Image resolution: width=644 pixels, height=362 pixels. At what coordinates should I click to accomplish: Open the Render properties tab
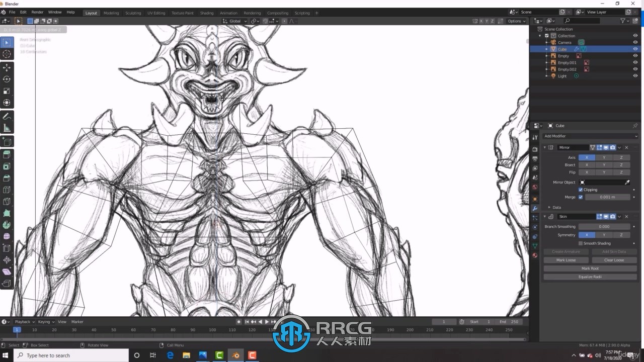[535, 149]
